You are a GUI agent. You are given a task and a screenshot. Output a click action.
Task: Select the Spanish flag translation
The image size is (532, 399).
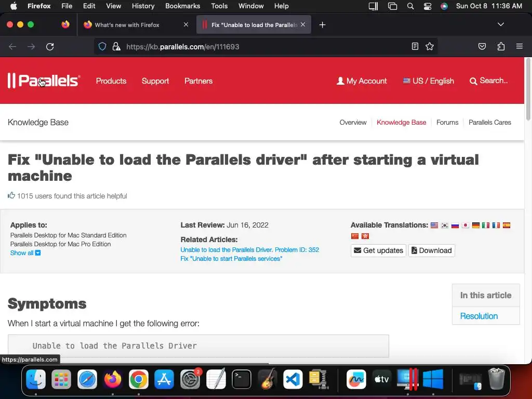(x=507, y=225)
